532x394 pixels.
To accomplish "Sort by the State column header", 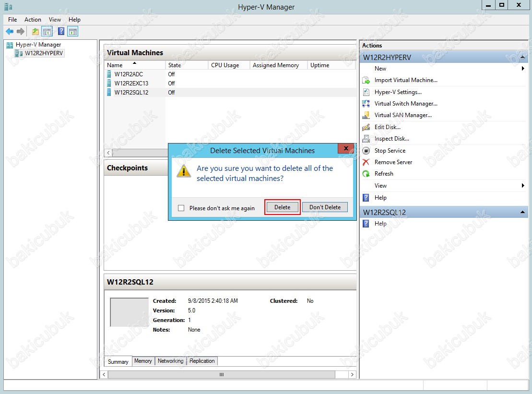I will coord(187,65).
